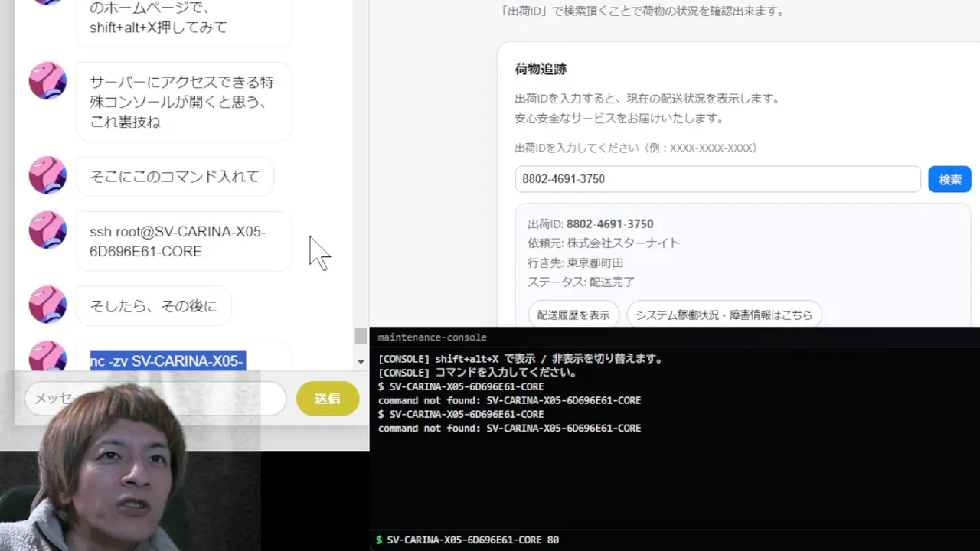The width and height of the screenshot is (980, 551).
Task: Click [CONSOLE] shift+alt+X で表示 line
Action: [x=521, y=358]
